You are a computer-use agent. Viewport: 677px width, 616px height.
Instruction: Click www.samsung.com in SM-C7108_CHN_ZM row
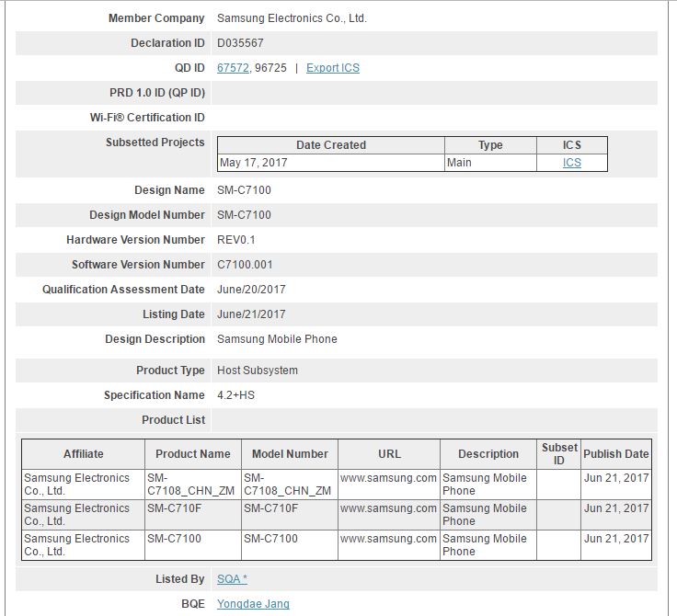388,478
